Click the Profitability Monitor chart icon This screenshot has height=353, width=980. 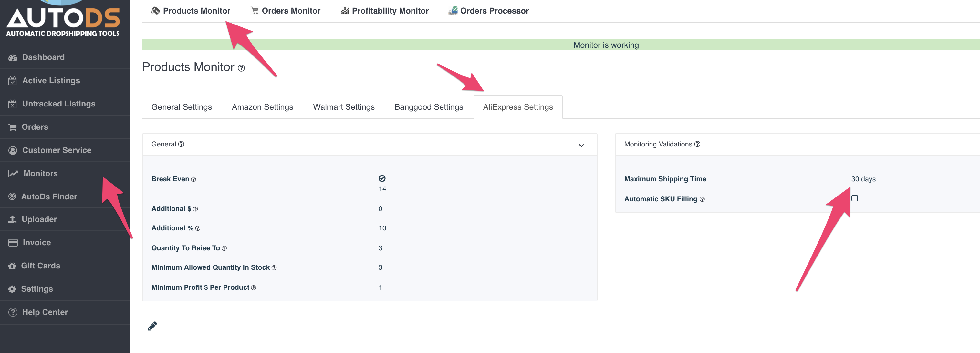345,11
